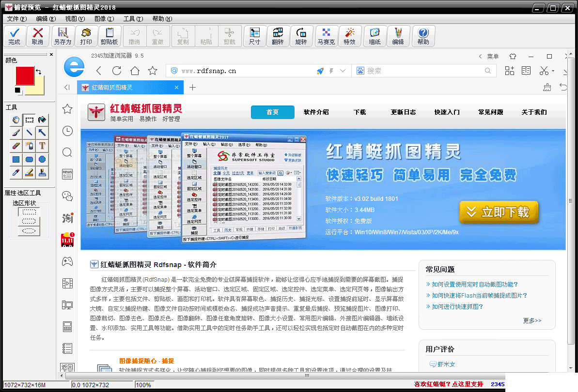Open the 工具 menu in menu bar
The image size is (578, 392).
(133, 19)
